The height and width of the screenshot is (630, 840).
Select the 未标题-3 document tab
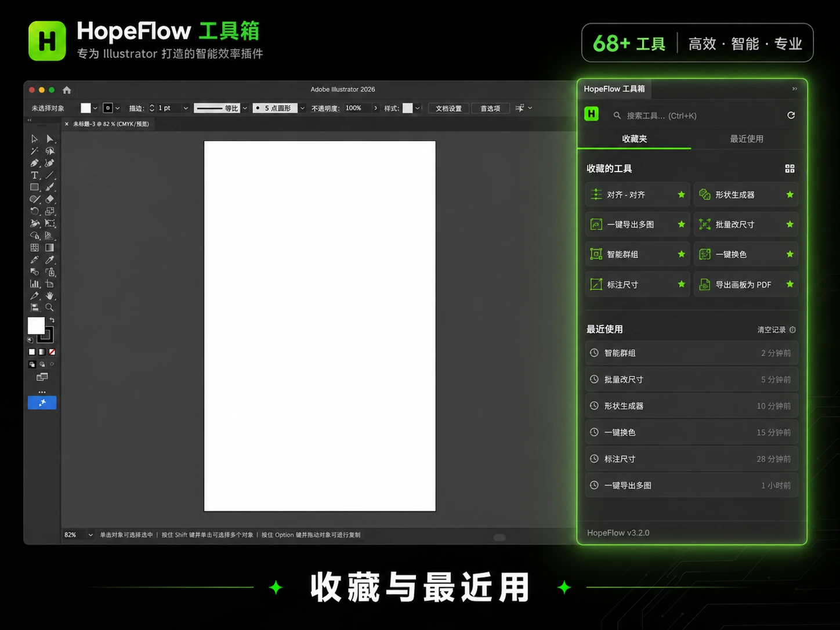pyautogui.click(x=110, y=124)
